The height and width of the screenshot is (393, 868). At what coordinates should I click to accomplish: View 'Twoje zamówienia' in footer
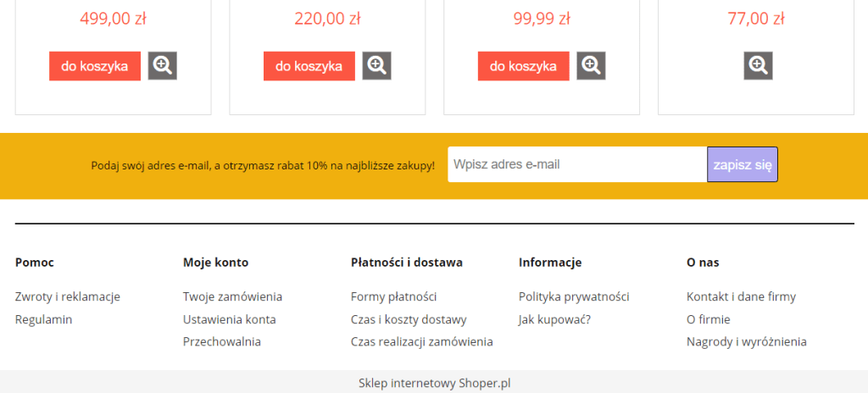pos(232,296)
